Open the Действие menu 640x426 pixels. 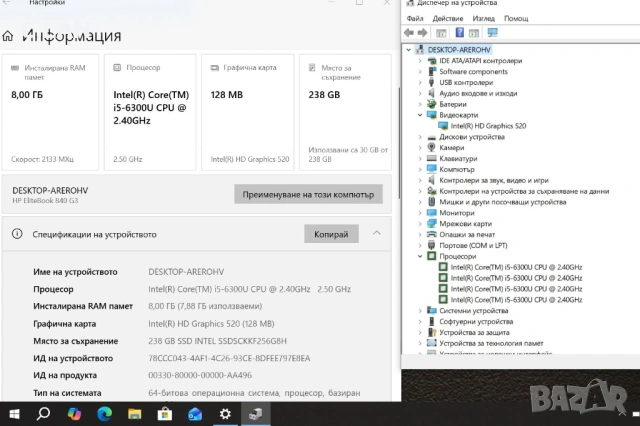tap(448, 18)
